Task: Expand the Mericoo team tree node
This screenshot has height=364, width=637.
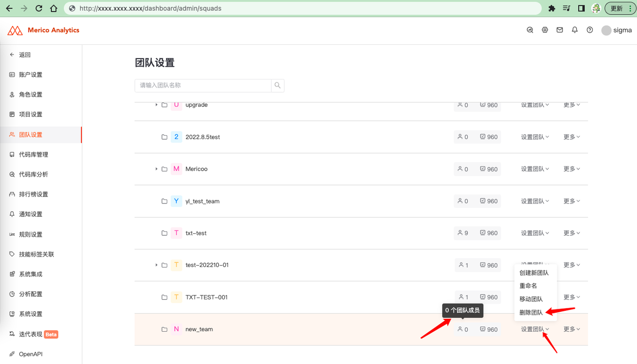Action: click(x=156, y=169)
